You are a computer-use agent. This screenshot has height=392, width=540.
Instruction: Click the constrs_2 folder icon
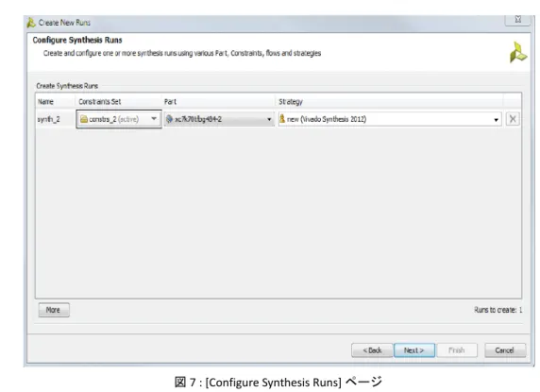(84, 119)
